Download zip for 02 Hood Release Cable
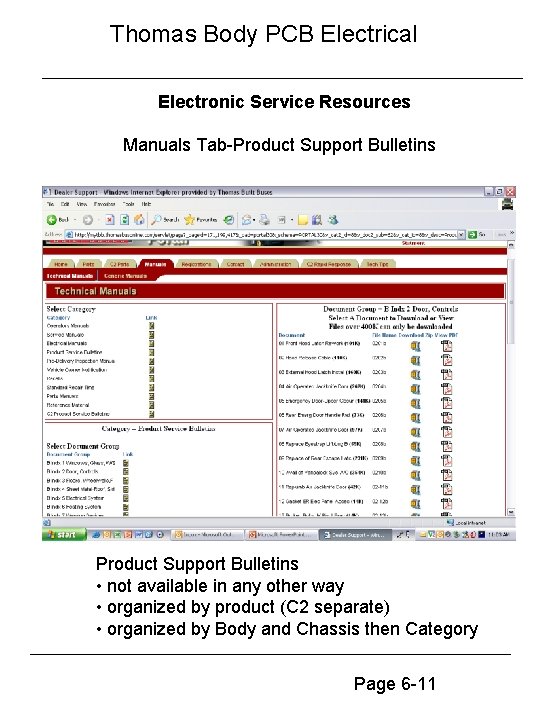Image resolution: width=540 pixels, height=720 pixels. pyautogui.click(x=416, y=360)
